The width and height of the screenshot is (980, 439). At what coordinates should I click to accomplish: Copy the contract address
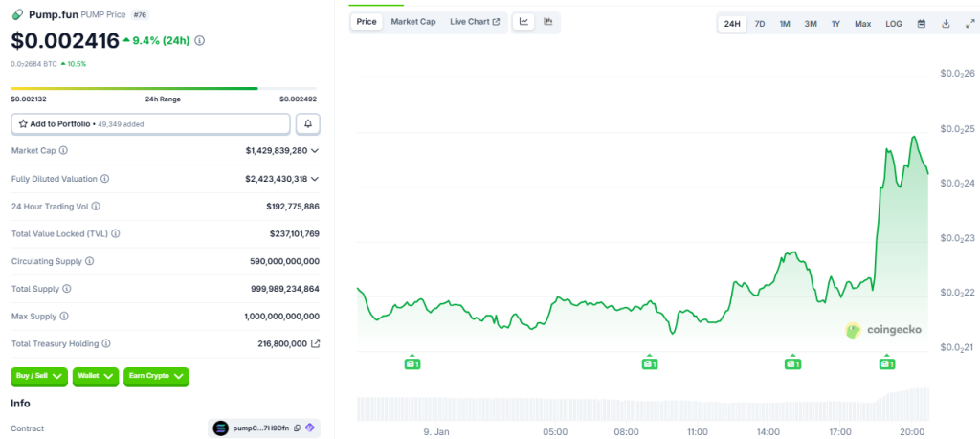point(298,428)
